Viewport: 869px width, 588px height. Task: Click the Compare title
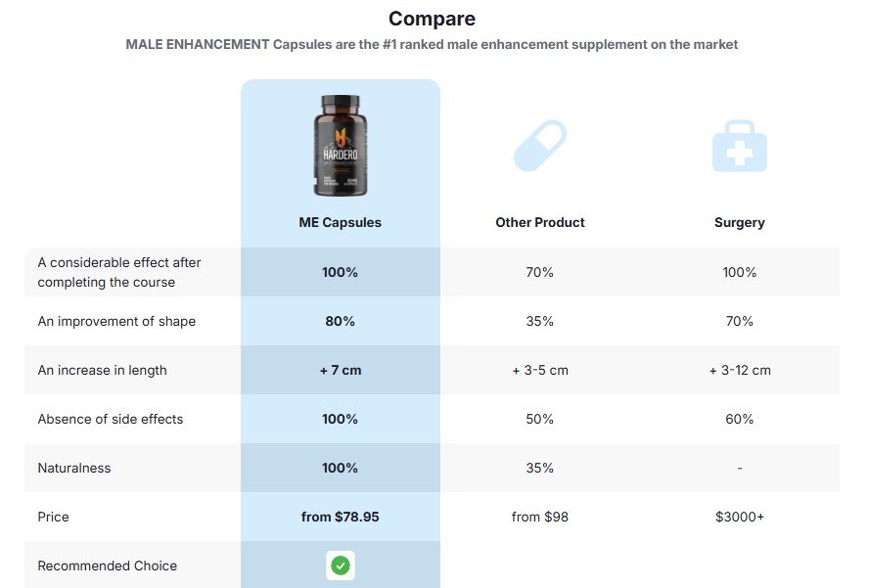coord(432,19)
